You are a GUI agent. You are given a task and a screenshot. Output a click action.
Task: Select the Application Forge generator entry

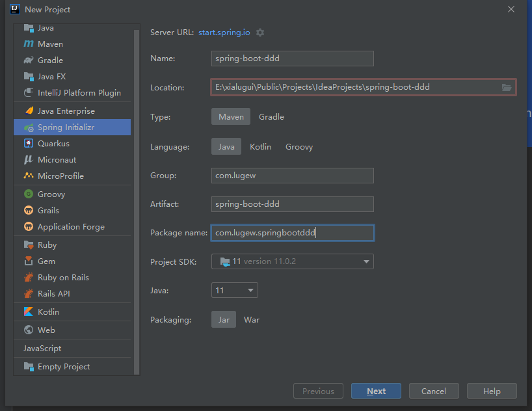coord(72,226)
